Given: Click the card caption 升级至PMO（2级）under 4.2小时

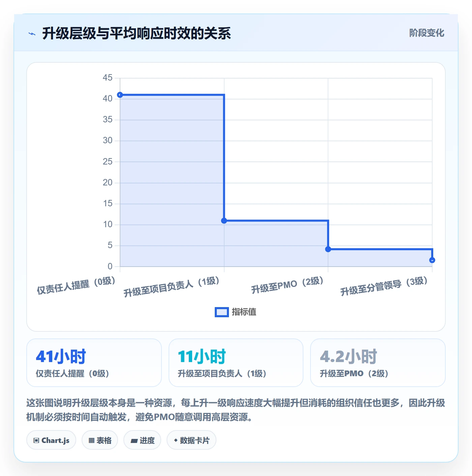Looking at the screenshot, I should (354, 374).
